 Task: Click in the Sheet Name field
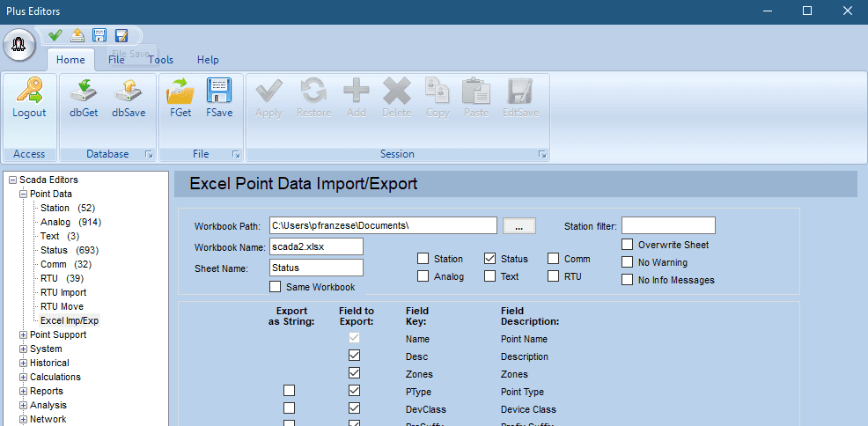[316, 268]
